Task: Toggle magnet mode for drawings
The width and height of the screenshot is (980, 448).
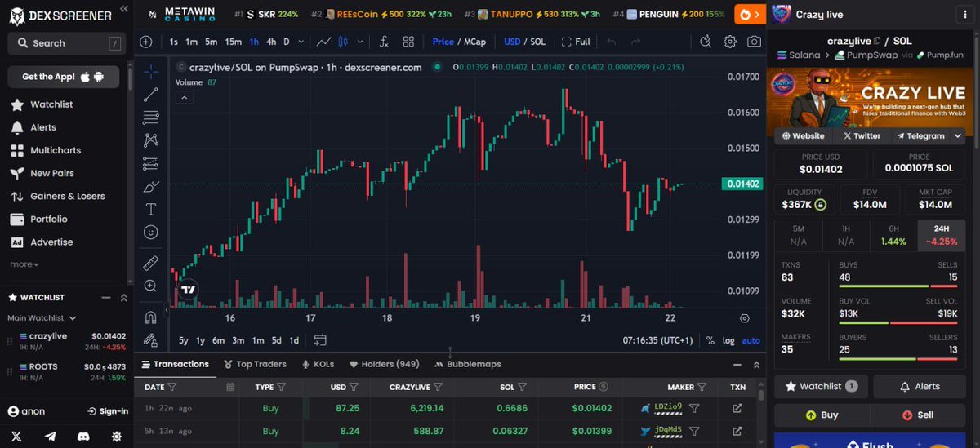Action: 150,317
